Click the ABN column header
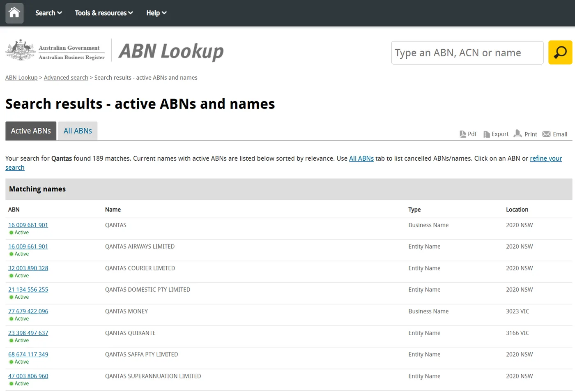This screenshot has height=392, width=575. tap(14, 210)
